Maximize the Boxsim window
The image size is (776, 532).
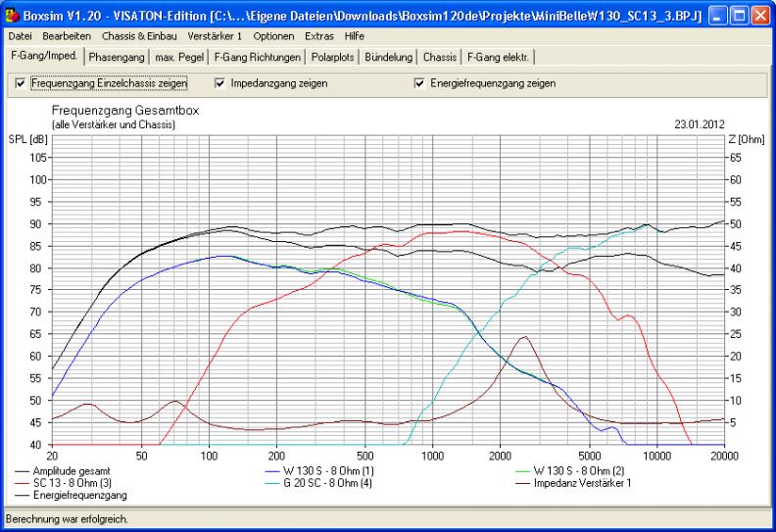[740, 16]
